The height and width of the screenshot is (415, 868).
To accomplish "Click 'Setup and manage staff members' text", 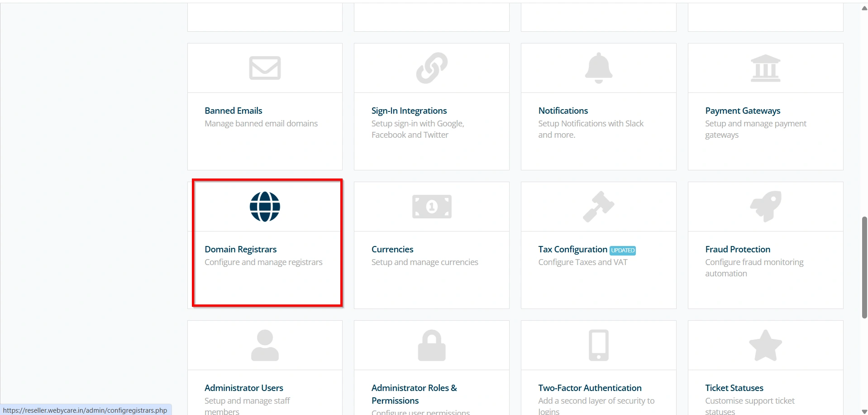I will pos(247,406).
